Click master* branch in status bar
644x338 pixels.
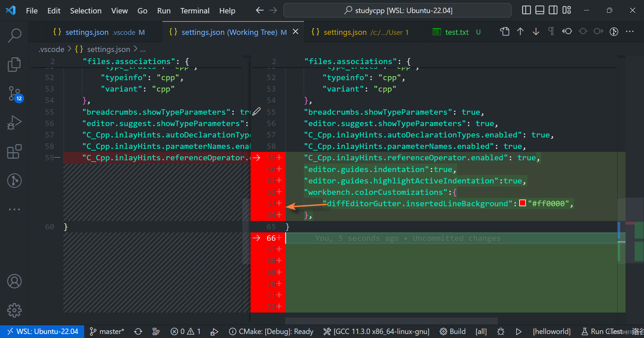[x=107, y=332]
